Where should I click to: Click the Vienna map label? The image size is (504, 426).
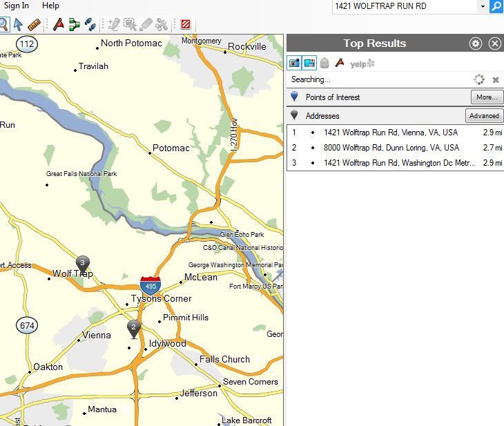point(97,335)
